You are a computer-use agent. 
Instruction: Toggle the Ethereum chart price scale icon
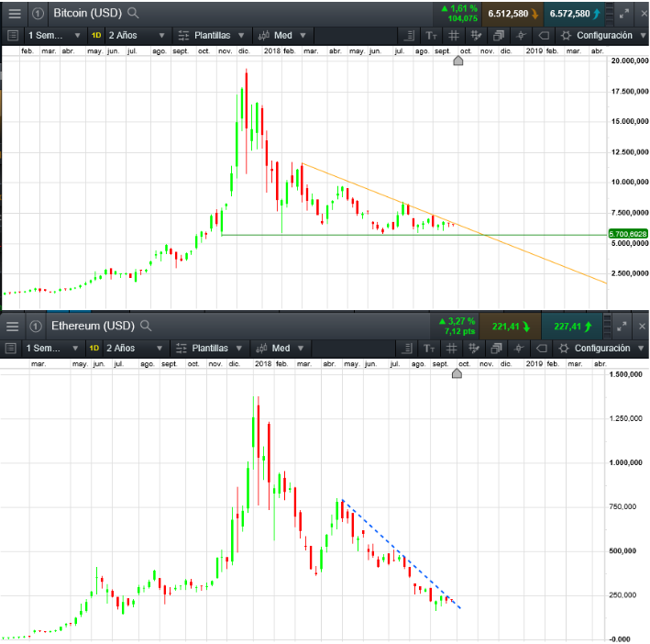407,349
